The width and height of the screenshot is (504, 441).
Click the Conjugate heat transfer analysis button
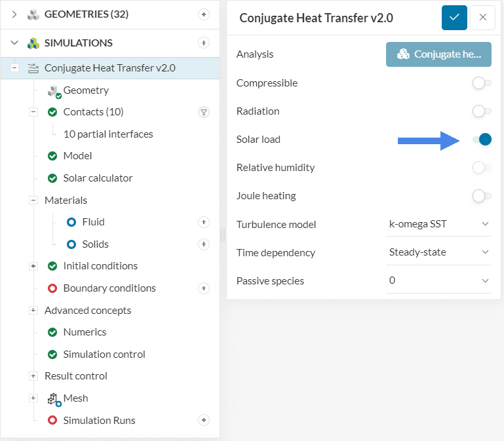[438, 54]
